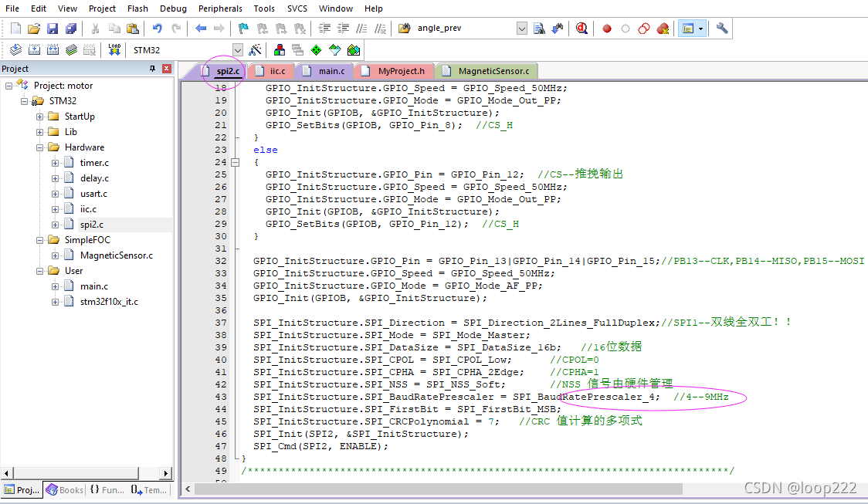The width and height of the screenshot is (868, 504).
Task: Save the current file with the floppy icon
Action: (x=53, y=29)
